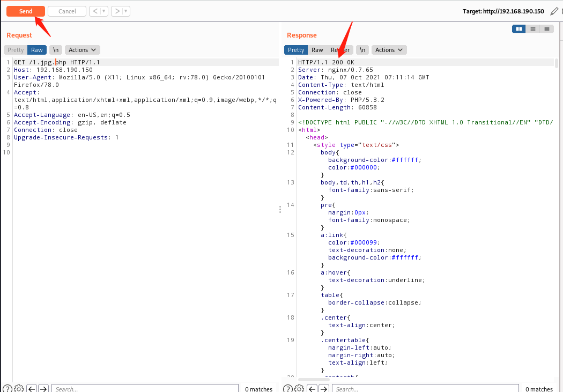Click the help icon in the response panel

[288, 388]
